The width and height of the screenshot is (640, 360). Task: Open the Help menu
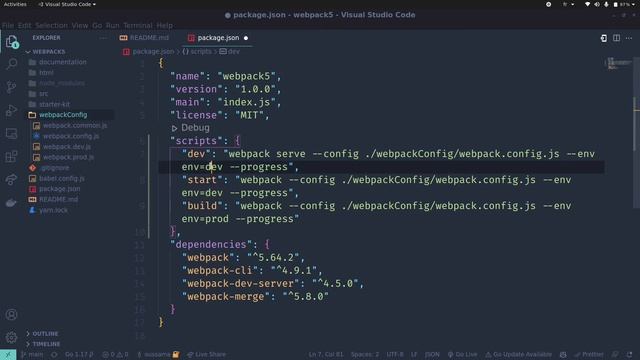(x=164, y=25)
